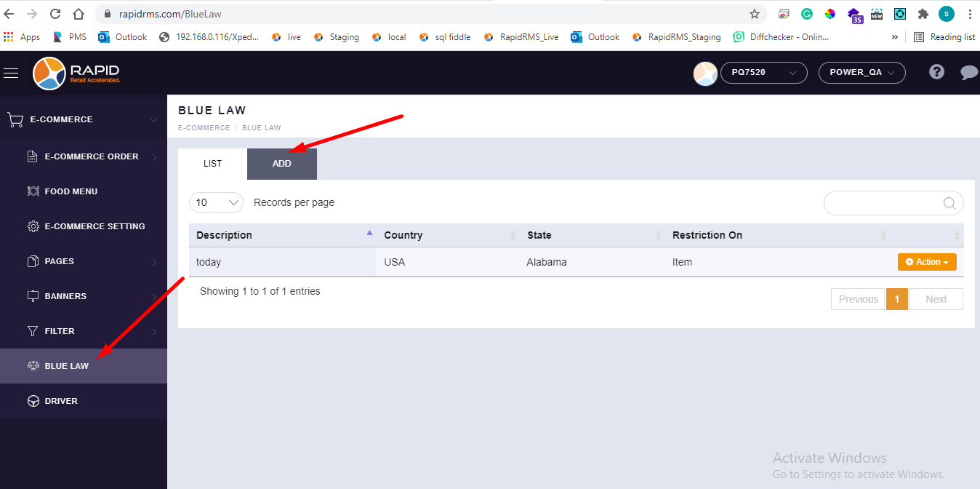The height and width of the screenshot is (489, 980).
Task: Go to page 1 button
Action: 897,299
